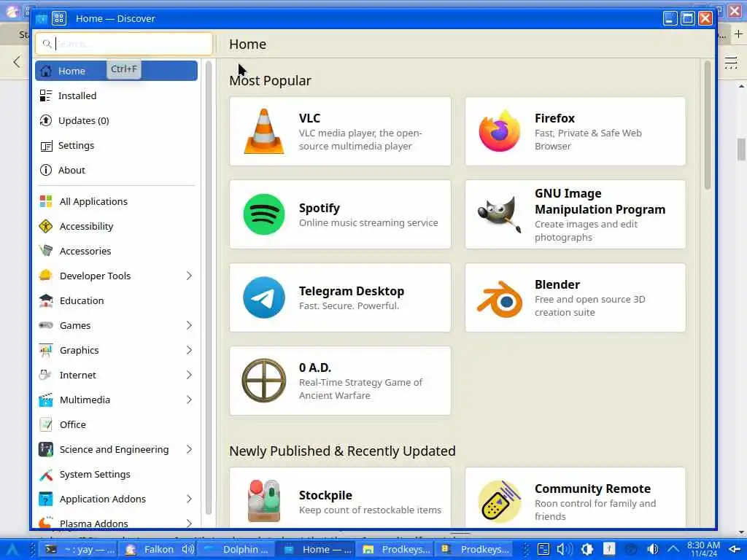Show hidden system tray icons arrow
This screenshot has height=560, width=747.
(x=673, y=549)
